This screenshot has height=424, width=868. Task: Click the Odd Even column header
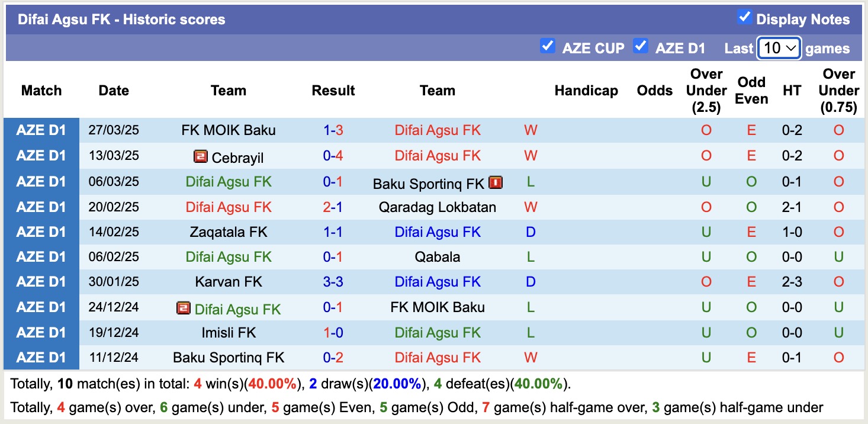751,91
